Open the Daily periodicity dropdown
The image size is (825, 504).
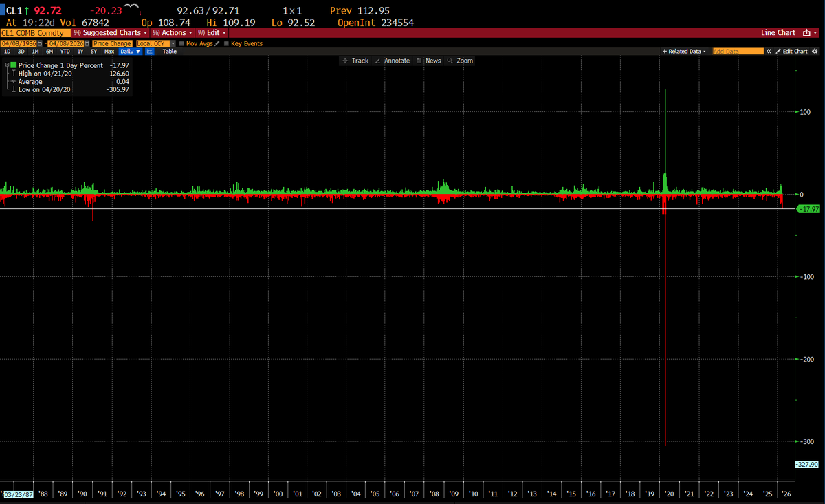point(130,52)
